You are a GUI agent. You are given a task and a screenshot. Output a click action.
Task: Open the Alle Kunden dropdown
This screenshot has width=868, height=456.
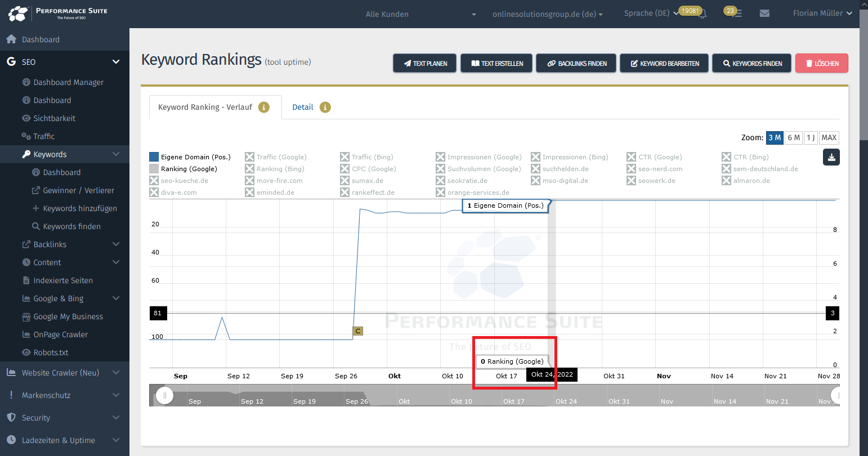420,14
